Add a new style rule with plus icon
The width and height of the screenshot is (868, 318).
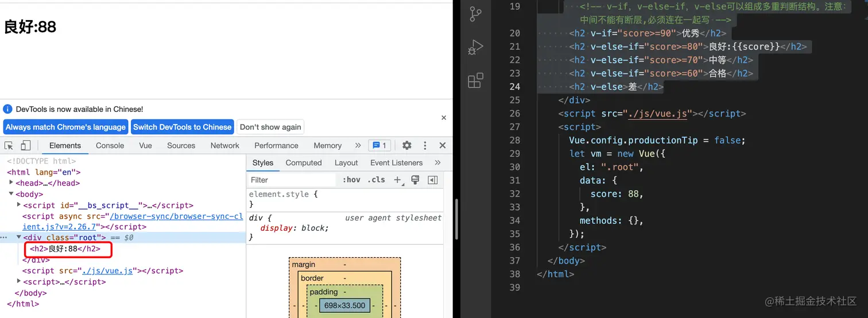coord(398,180)
